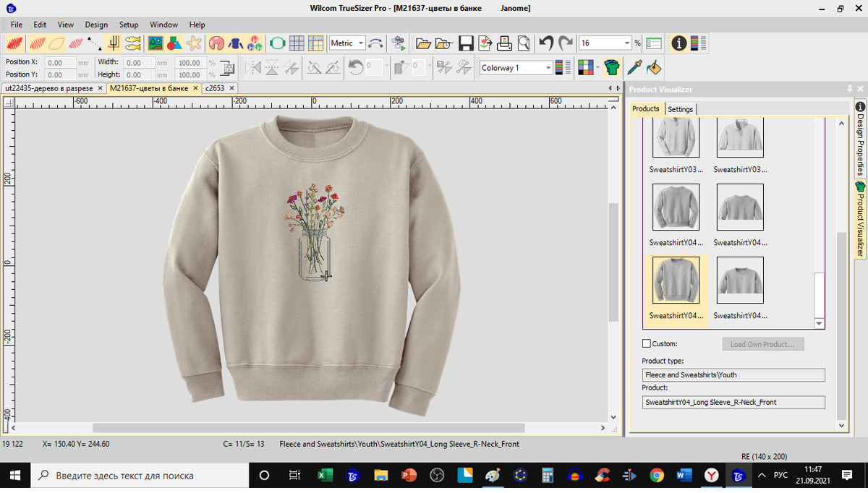Click the Load Own Product button
This screenshot has height=493, width=868.
[x=762, y=344]
